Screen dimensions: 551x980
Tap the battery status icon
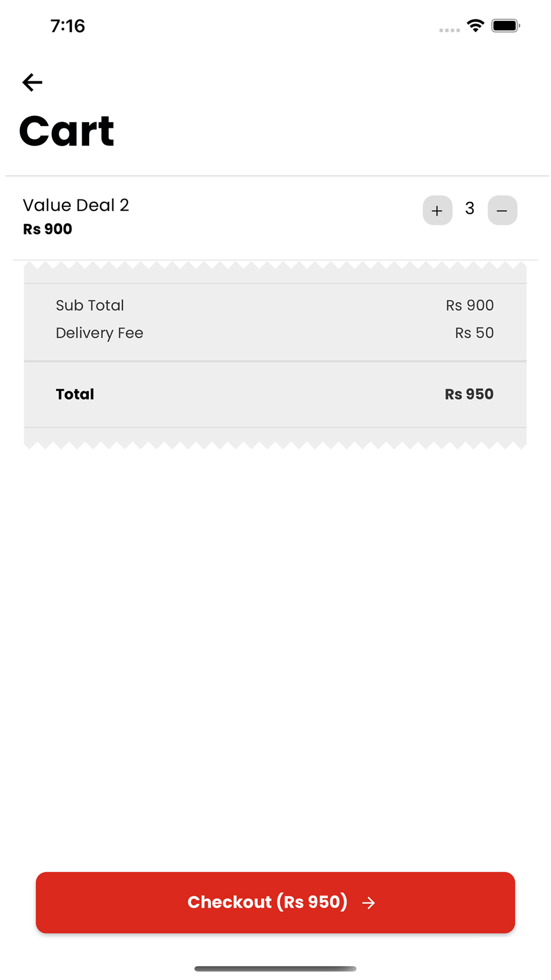tap(506, 25)
